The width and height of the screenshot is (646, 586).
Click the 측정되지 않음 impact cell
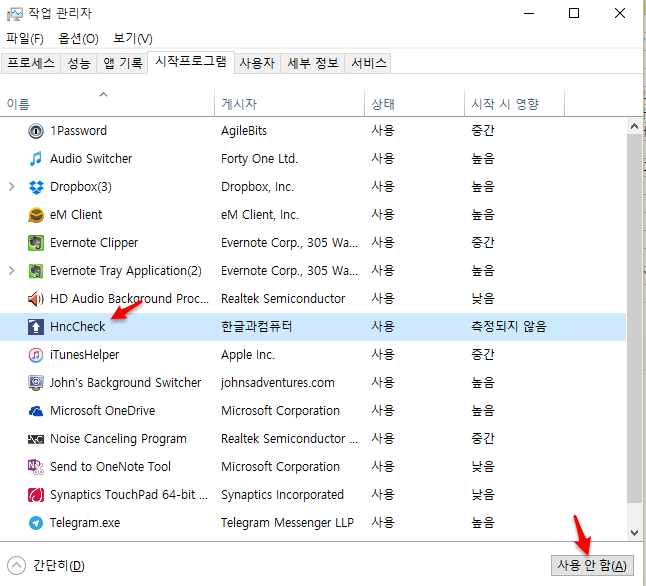pos(509,327)
